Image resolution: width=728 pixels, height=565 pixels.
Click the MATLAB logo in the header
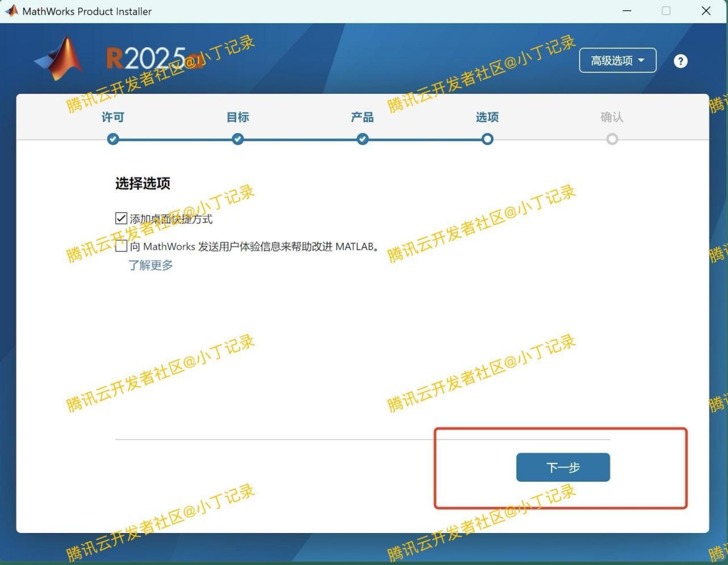(x=59, y=58)
